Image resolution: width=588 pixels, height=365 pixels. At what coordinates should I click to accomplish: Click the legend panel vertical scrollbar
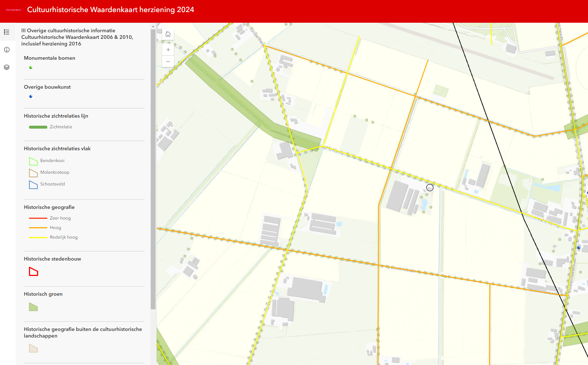153,169
